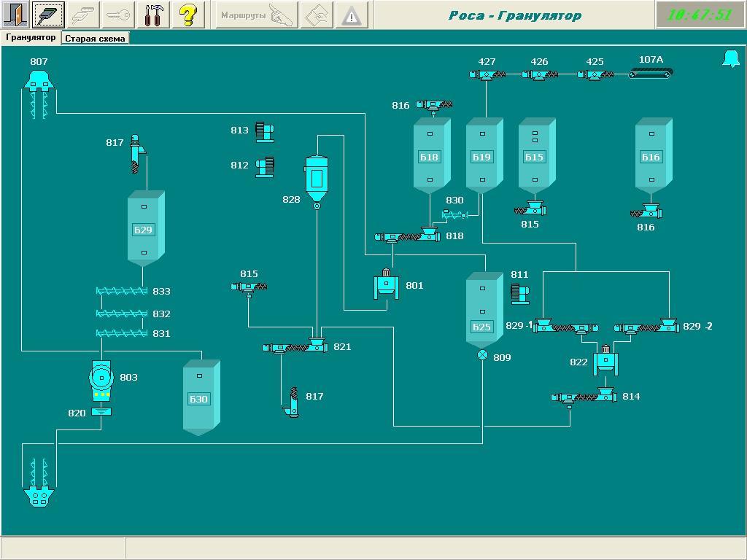Click the round valve 809 symbol

(482, 355)
